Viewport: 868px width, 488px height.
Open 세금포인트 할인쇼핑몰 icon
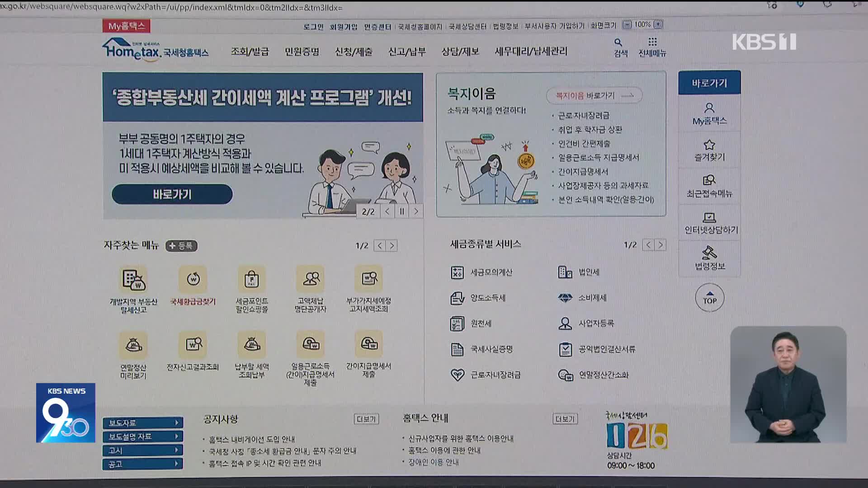click(252, 279)
